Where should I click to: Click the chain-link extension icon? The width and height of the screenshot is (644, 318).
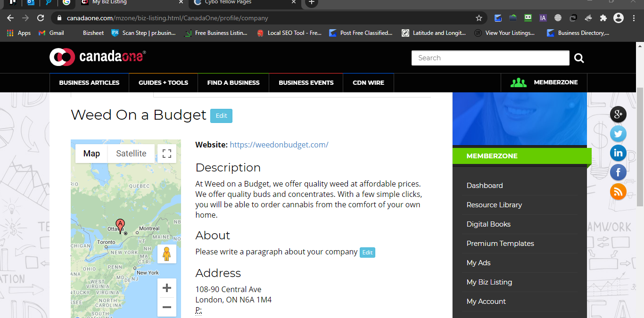[x=573, y=18]
